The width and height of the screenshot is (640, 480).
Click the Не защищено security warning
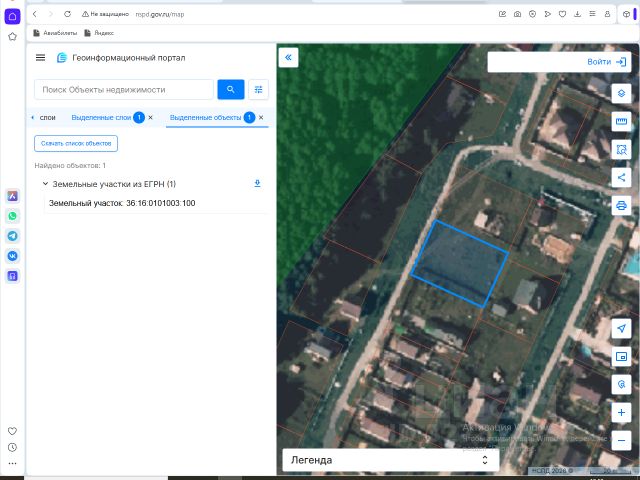coord(105,14)
